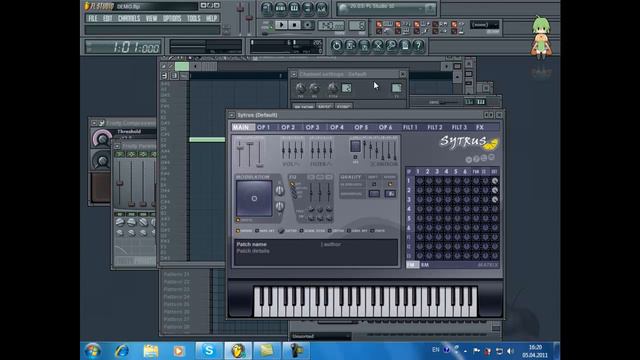Click the Pitch knob in Channel settings
The height and width of the screenshot is (360, 640).
[x=333, y=87]
